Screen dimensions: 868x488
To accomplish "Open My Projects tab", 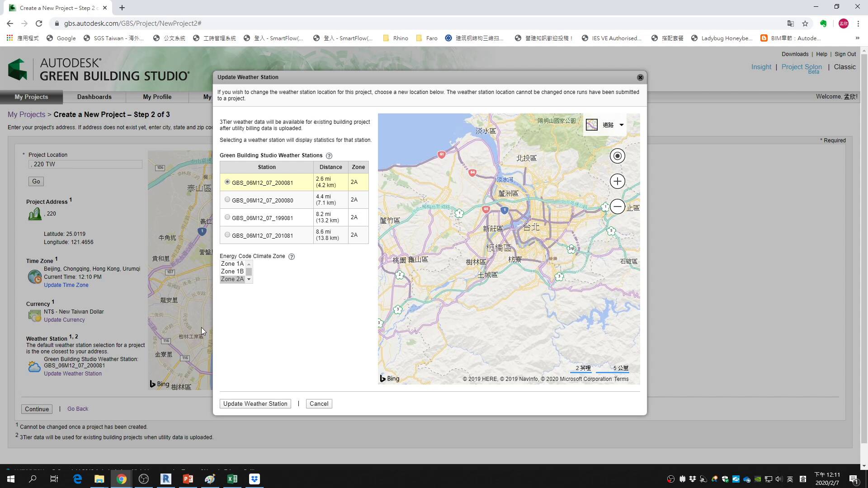I will pyautogui.click(x=31, y=97).
